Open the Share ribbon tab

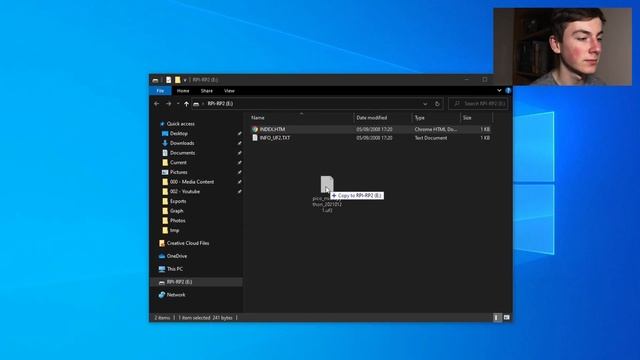207,91
